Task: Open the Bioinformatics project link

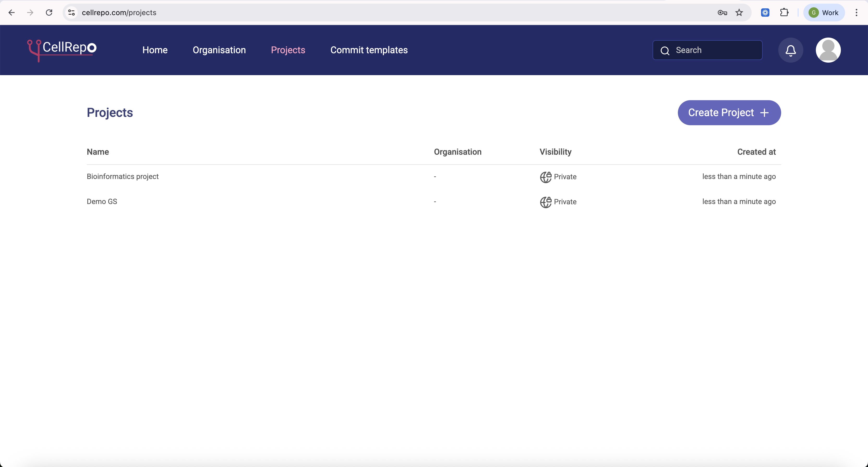Action: click(x=123, y=177)
